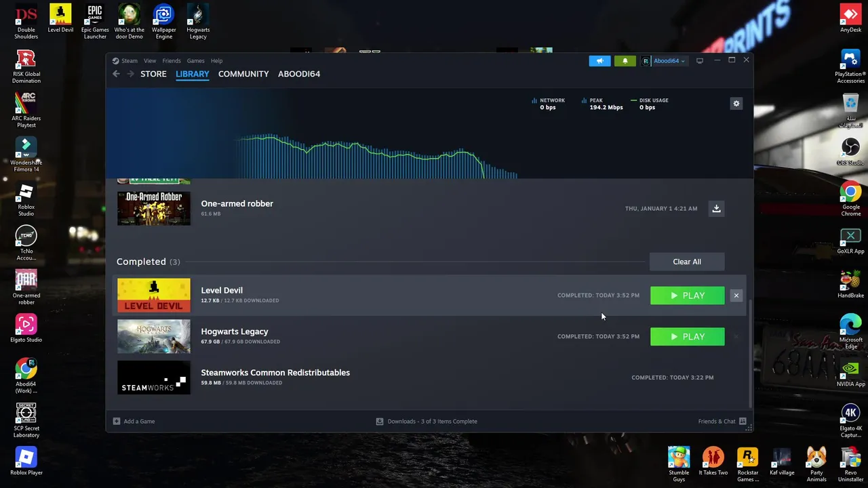
Task: Launch Revo Uninstaller desktop icon
Action: 850,464
